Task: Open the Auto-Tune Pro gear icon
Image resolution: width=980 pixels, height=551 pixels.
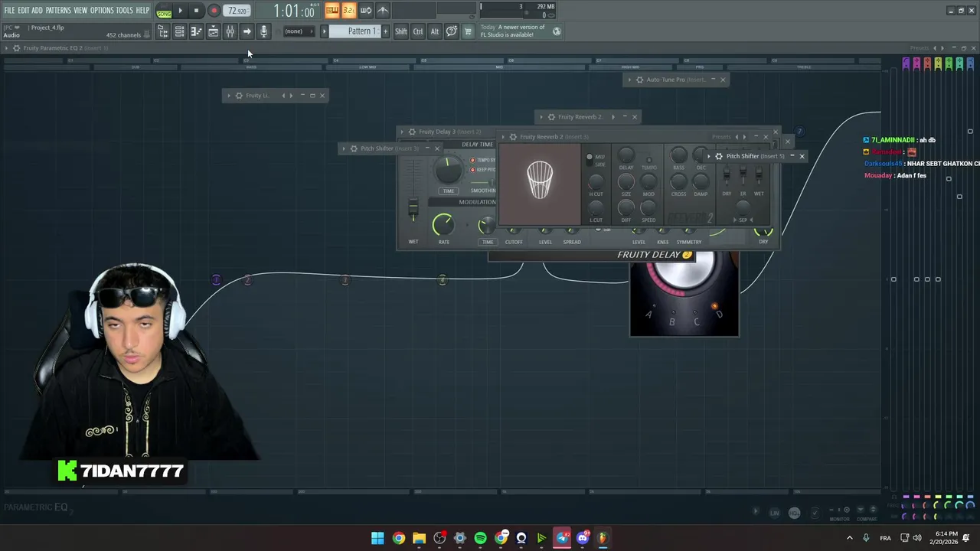Action: point(639,80)
